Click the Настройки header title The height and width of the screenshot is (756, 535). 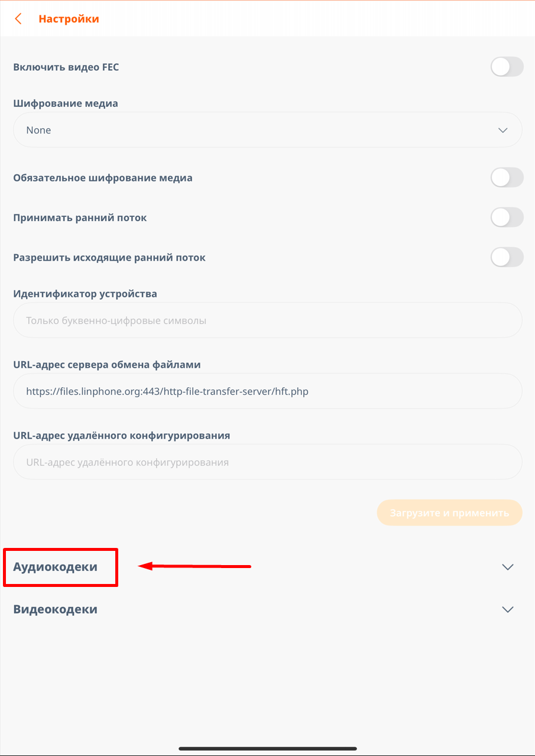pos(69,19)
